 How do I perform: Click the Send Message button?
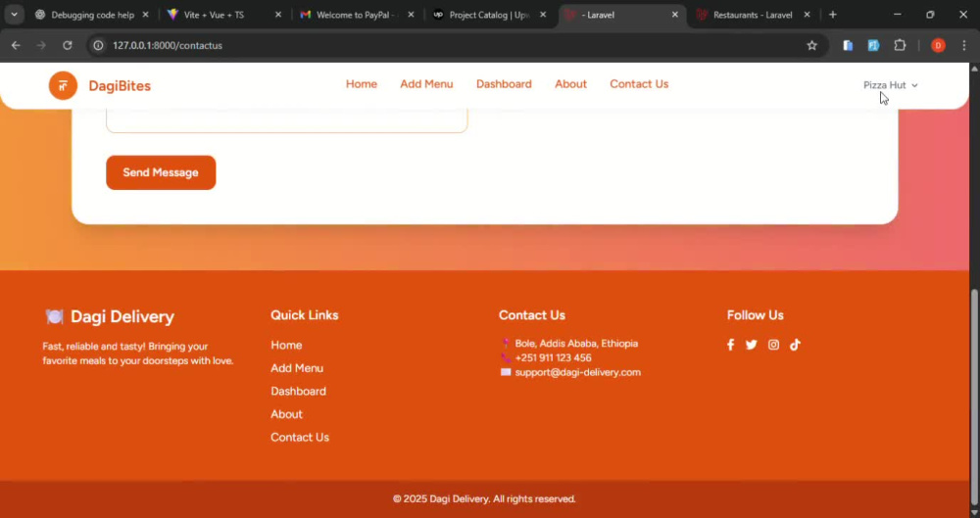pos(161,172)
